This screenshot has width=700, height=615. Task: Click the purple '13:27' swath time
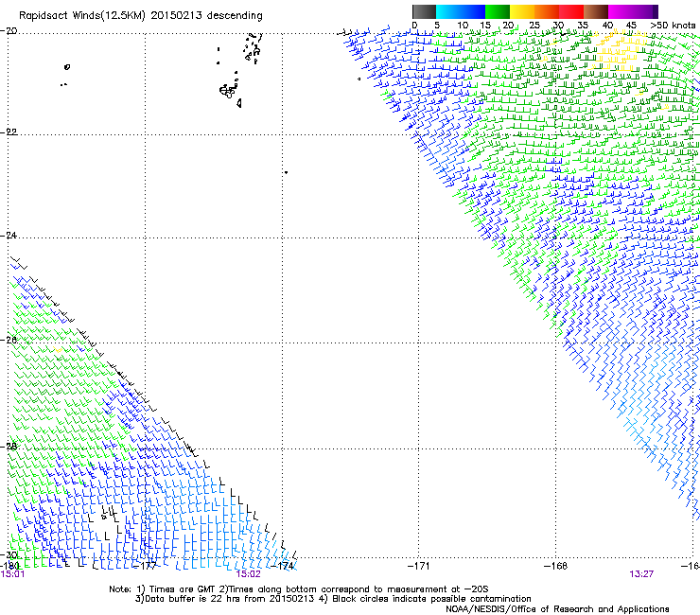click(x=641, y=574)
